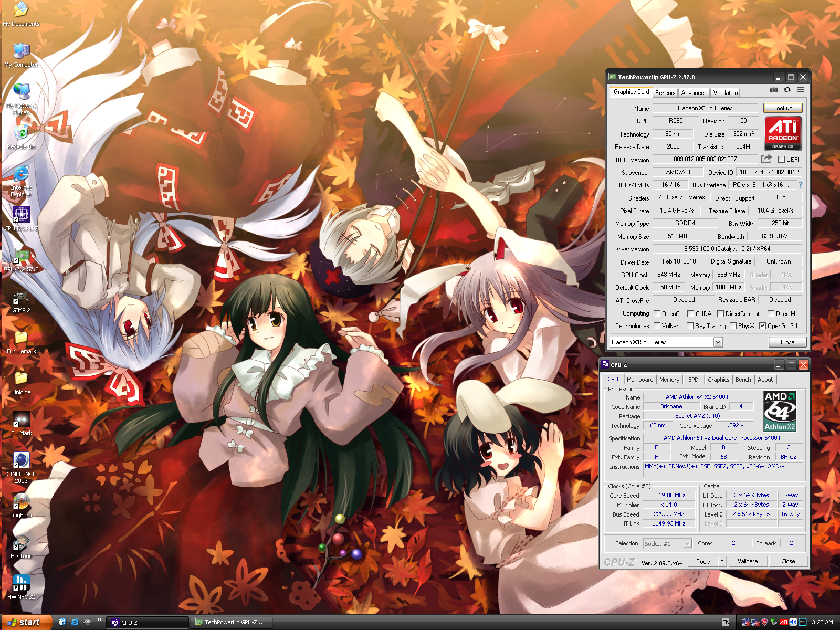Click the AMD Athlon X2 logo in CPU-Z
840x630 pixels.
pos(780,411)
